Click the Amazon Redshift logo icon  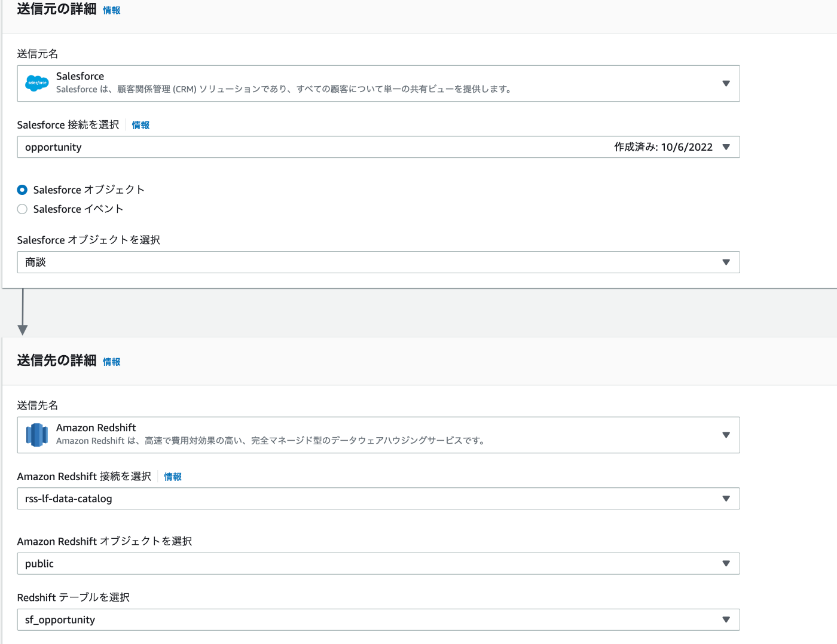click(x=37, y=435)
